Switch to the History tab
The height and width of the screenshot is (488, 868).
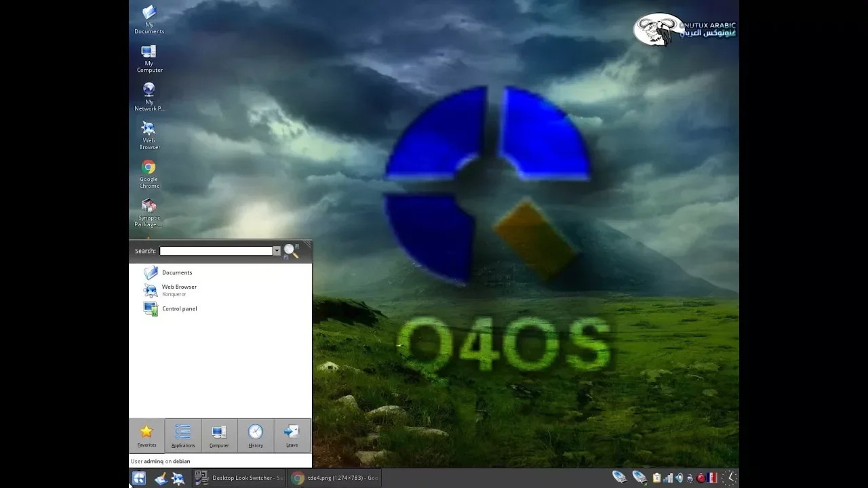256,435
